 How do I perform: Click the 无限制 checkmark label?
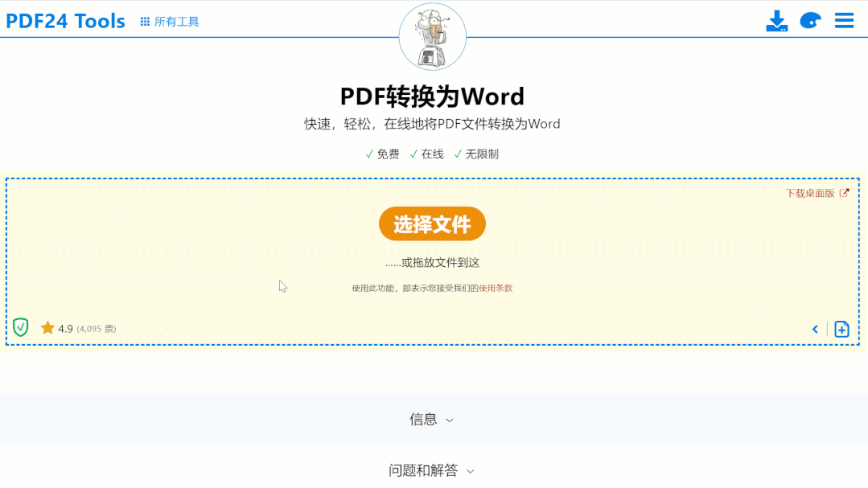pos(476,154)
